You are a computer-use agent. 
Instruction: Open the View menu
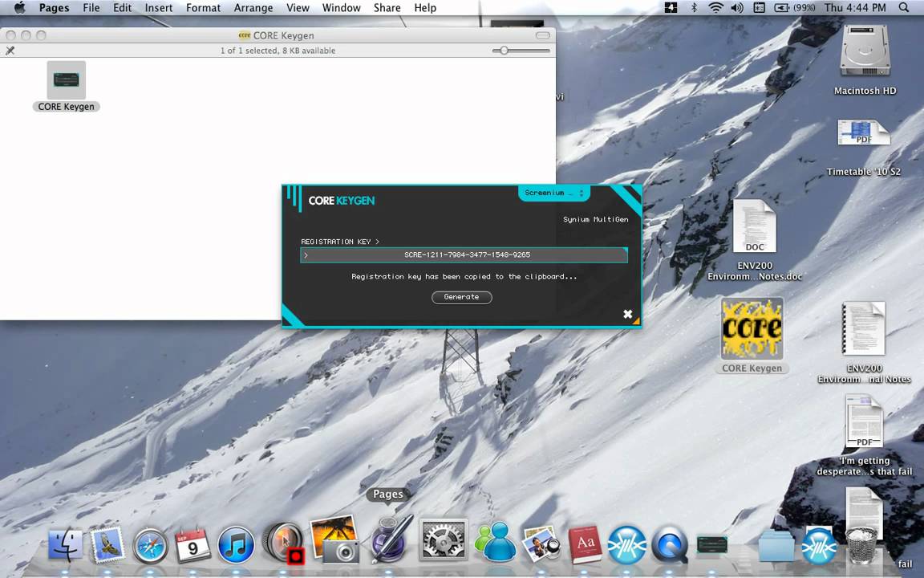coord(298,8)
